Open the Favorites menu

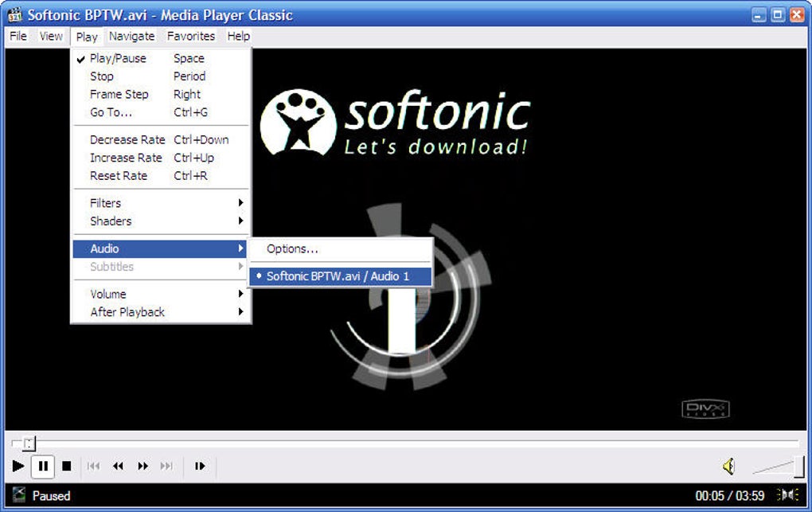(x=190, y=37)
